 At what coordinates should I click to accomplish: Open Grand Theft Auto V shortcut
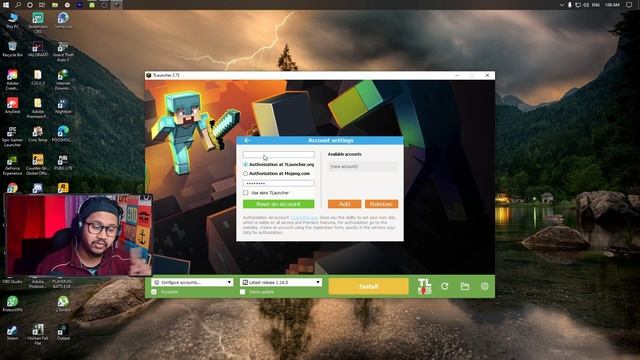[x=63, y=51]
